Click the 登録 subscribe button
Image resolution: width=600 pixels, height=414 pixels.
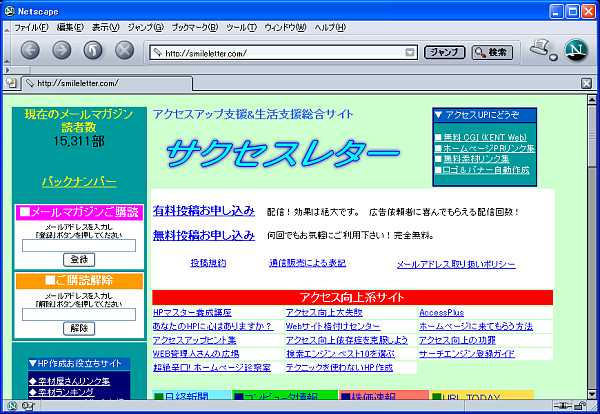pyautogui.click(x=78, y=259)
